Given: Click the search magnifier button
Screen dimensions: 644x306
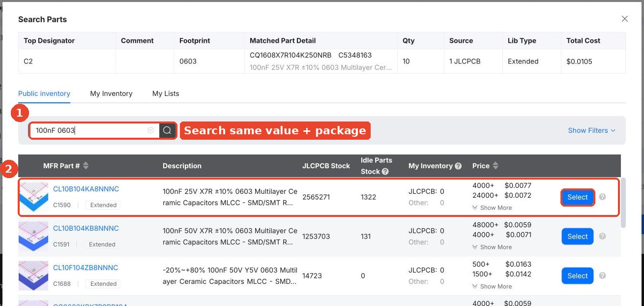Looking at the screenshot, I should point(167,130).
